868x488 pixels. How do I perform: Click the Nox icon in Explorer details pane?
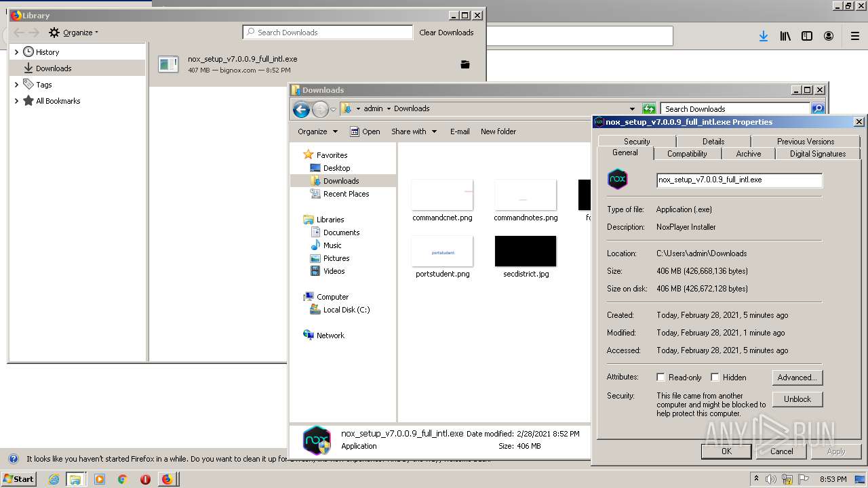(x=317, y=440)
